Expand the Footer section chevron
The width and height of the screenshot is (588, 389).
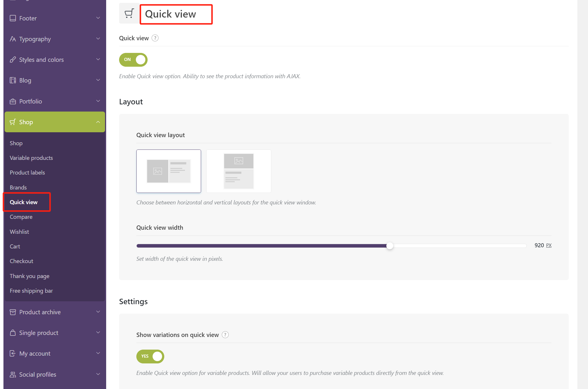coord(98,18)
